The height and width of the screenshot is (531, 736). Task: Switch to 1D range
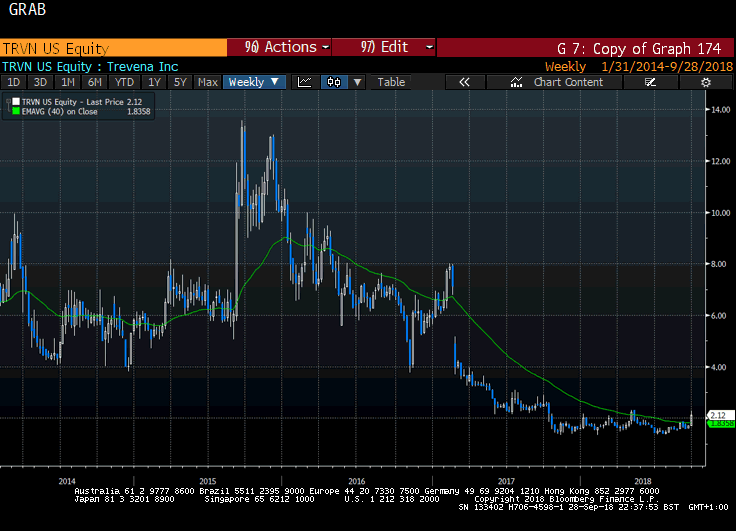click(x=14, y=82)
